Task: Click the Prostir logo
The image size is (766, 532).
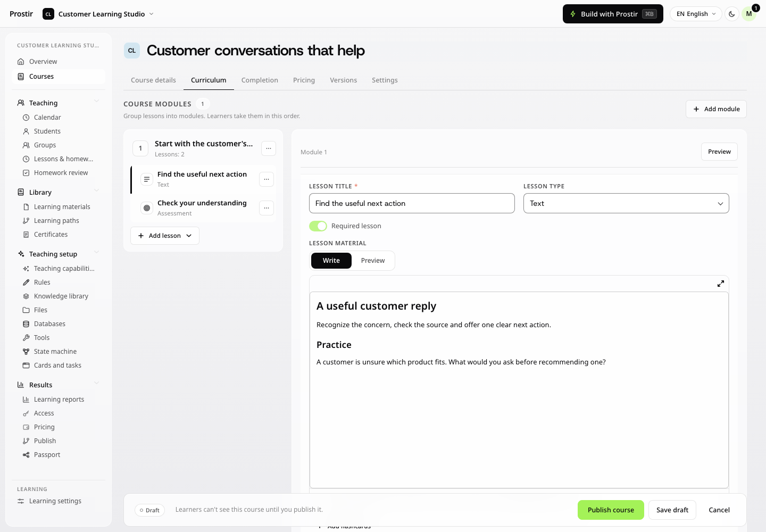Action: coord(21,14)
